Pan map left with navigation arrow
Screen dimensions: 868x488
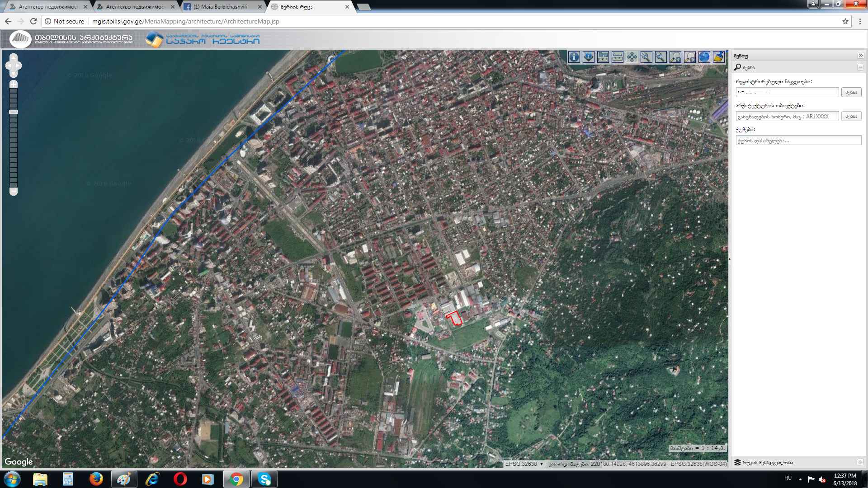(9, 66)
